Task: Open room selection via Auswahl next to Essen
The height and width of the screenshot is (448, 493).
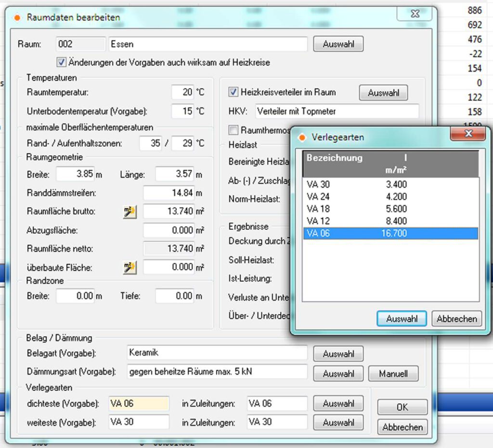Action: pyautogui.click(x=338, y=44)
